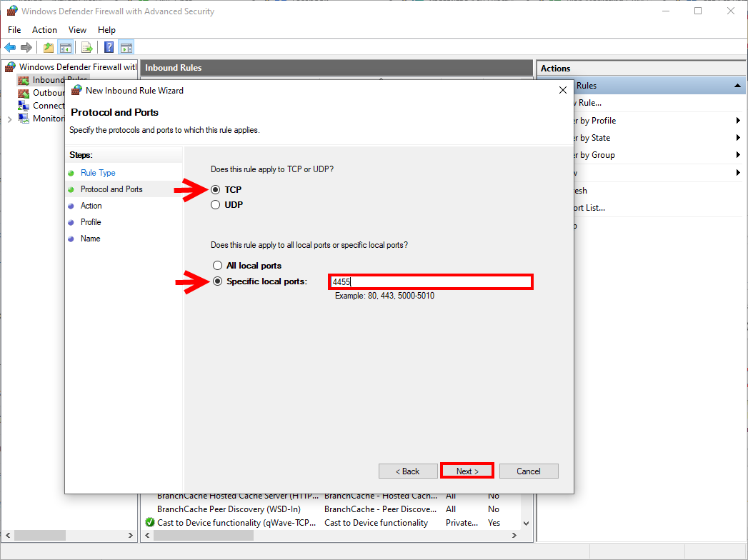
Task: Open the by State submenu arrow
Action: [x=738, y=138]
